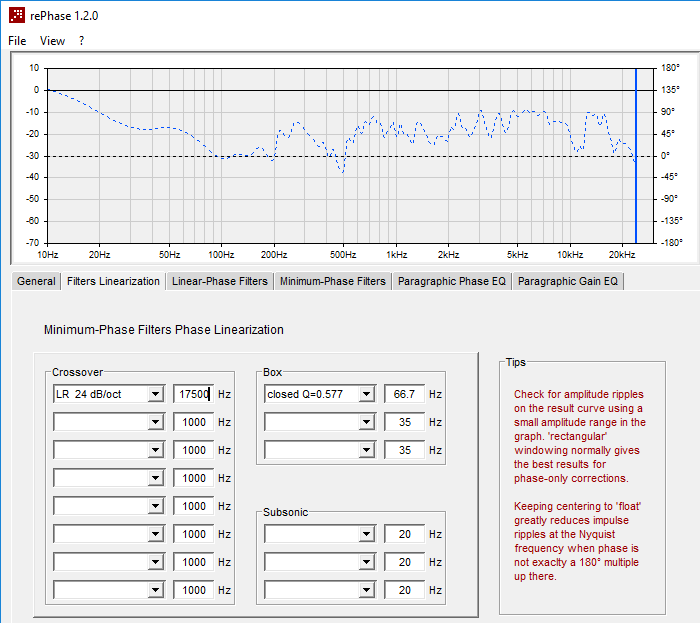The width and height of the screenshot is (700, 623).
Task: Expand the fifth crossover type dropdown
Action: [156, 506]
